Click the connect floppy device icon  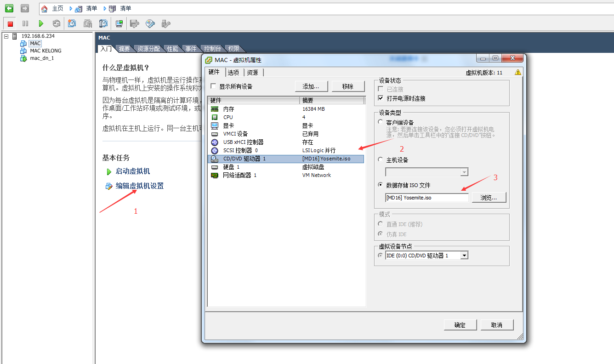pyautogui.click(x=135, y=23)
